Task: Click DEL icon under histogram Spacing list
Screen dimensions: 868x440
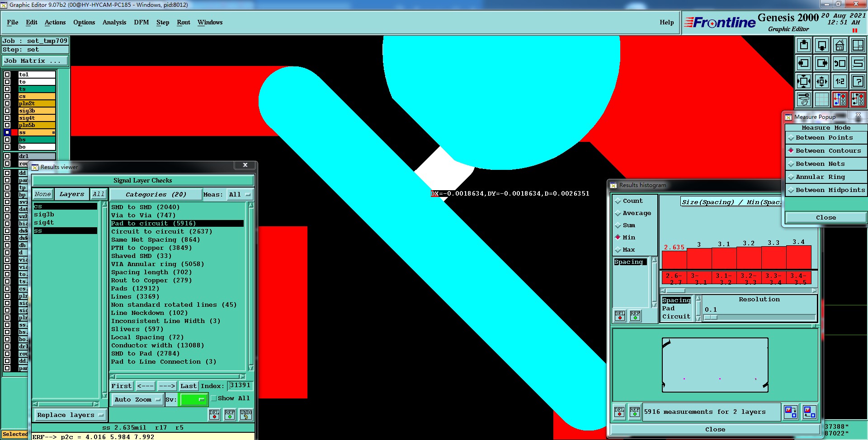Action: 620,316
